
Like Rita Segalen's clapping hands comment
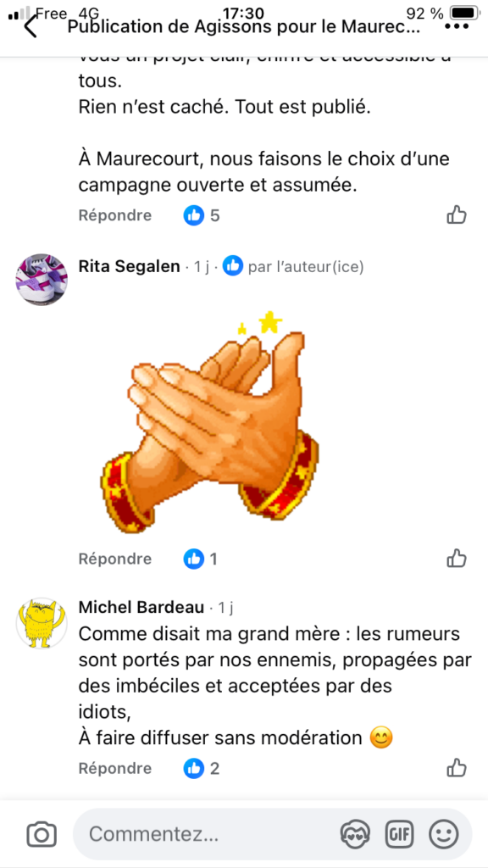tap(457, 559)
